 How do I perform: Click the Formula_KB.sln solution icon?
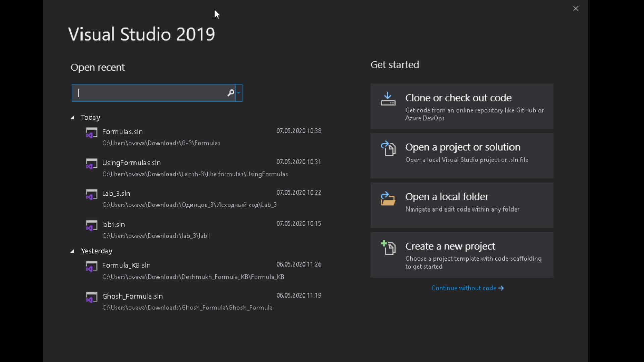click(91, 266)
